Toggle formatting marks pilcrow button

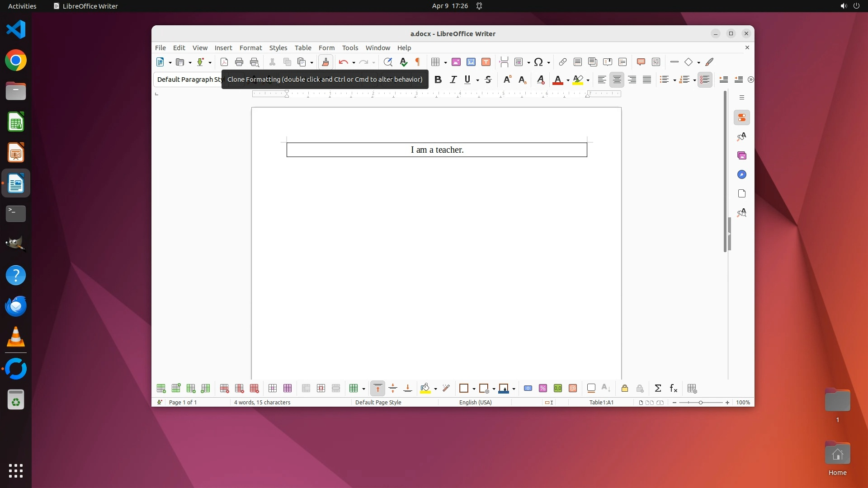(418, 62)
